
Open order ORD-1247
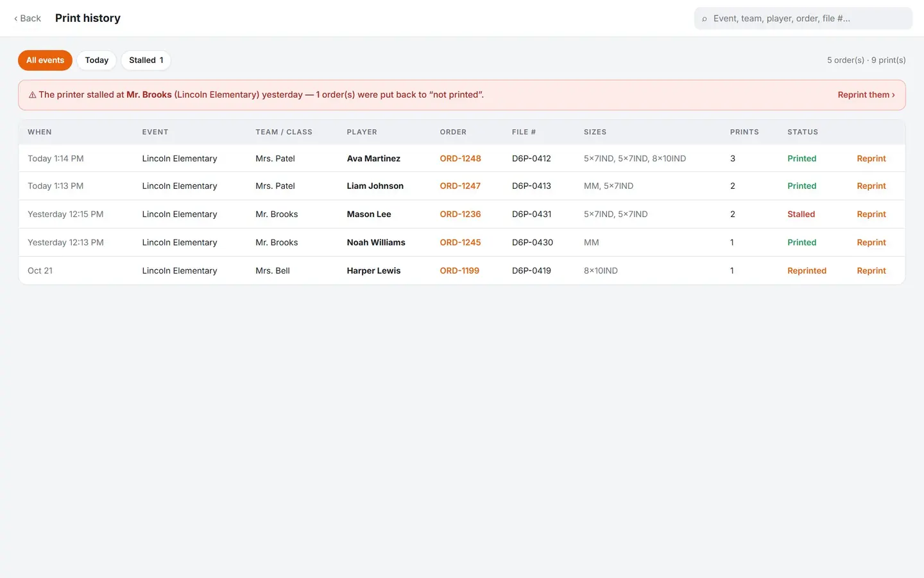click(x=460, y=186)
